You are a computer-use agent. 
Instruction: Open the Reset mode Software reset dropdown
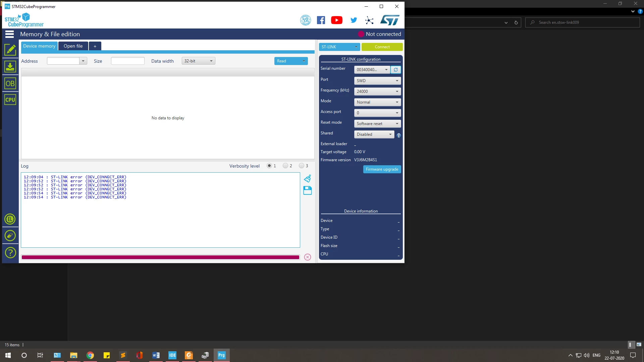point(377,124)
